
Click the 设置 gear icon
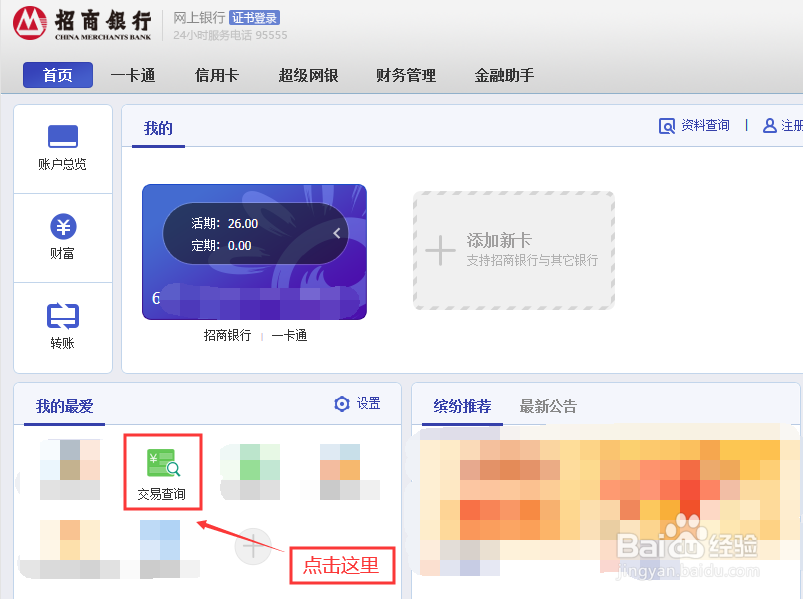(342, 403)
